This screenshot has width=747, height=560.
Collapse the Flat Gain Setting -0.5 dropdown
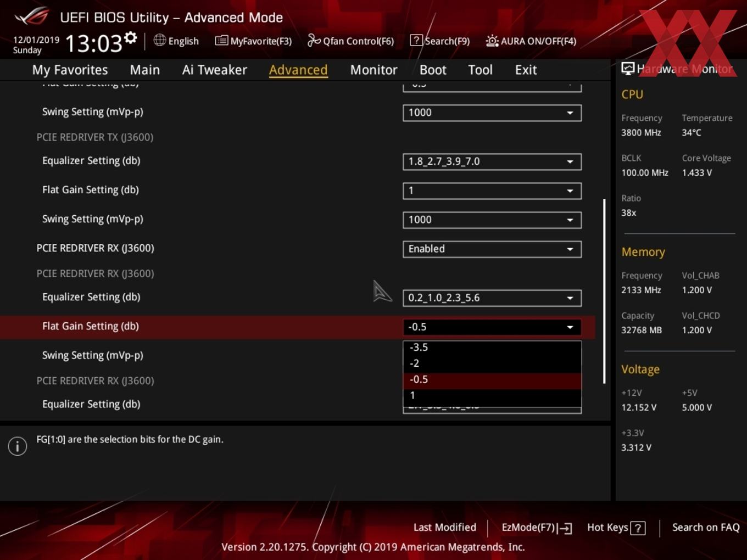(492, 327)
